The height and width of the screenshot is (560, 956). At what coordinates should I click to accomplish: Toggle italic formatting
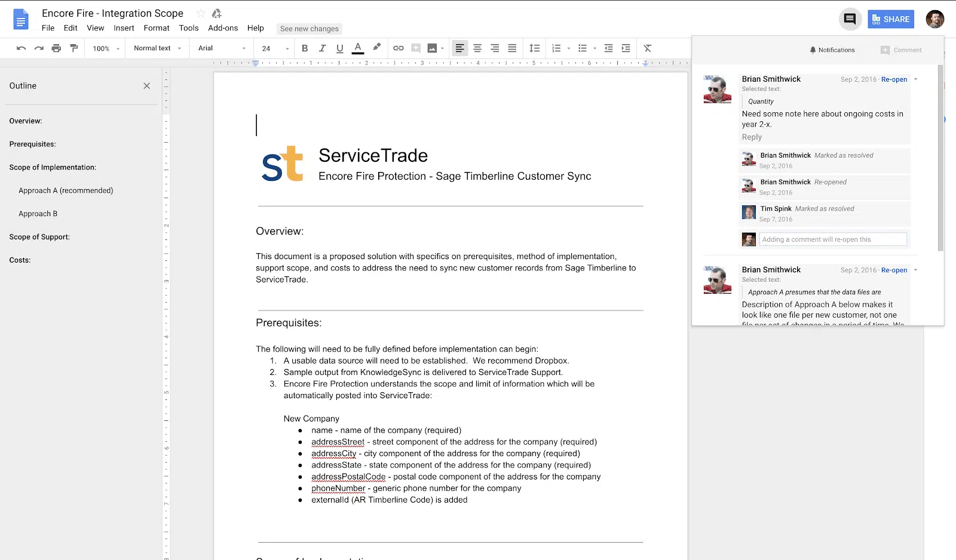pyautogui.click(x=322, y=48)
